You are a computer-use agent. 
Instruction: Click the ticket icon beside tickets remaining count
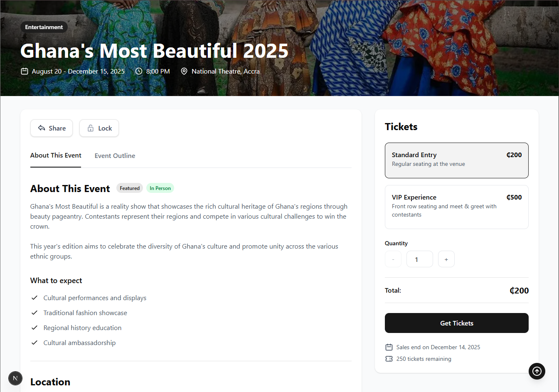(x=389, y=358)
